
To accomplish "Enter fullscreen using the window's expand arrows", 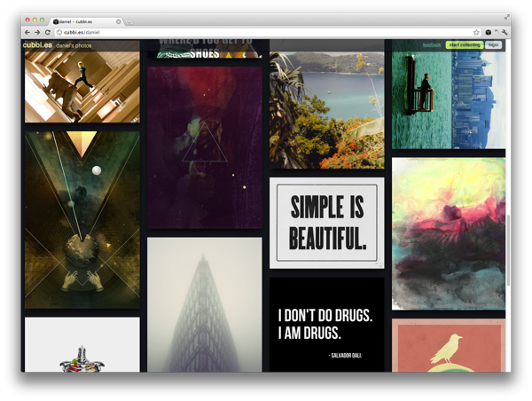I will pyautogui.click(x=507, y=17).
